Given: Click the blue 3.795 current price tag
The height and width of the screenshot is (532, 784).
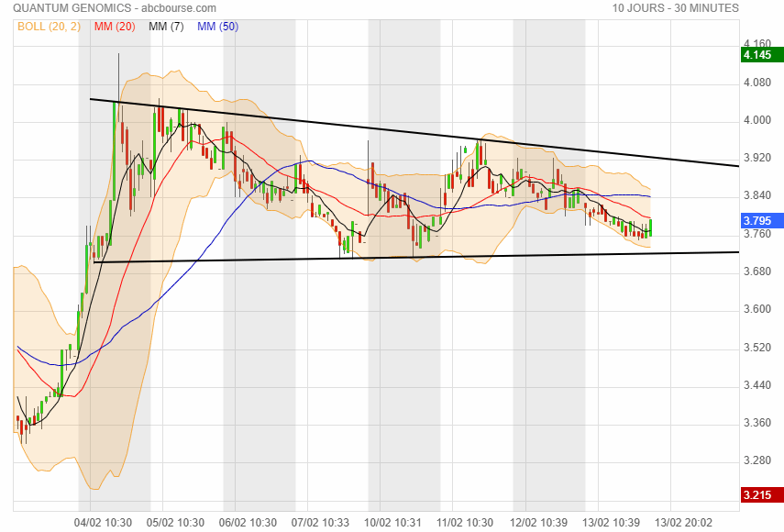Looking at the screenshot, I should (x=762, y=220).
